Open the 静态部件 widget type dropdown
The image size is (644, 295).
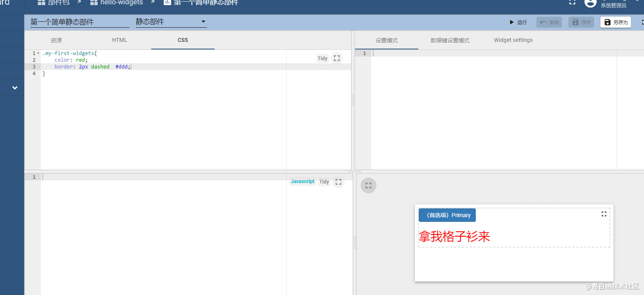click(x=171, y=22)
